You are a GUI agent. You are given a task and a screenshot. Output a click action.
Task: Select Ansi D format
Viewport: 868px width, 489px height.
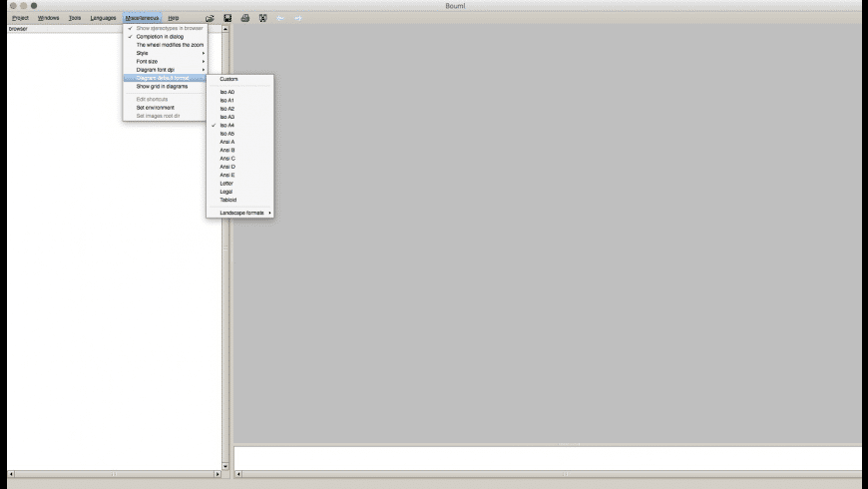click(240, 167)
